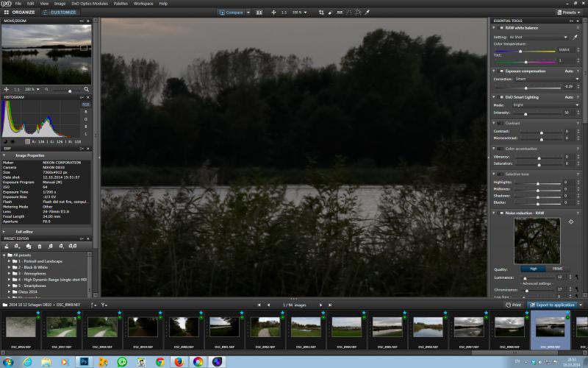Click the Print button
The image size is (588, 368).
point(514,305)
